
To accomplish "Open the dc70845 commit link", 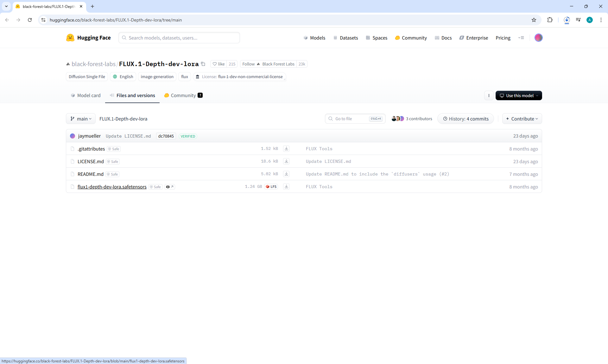I will click(x=166, y=136).
